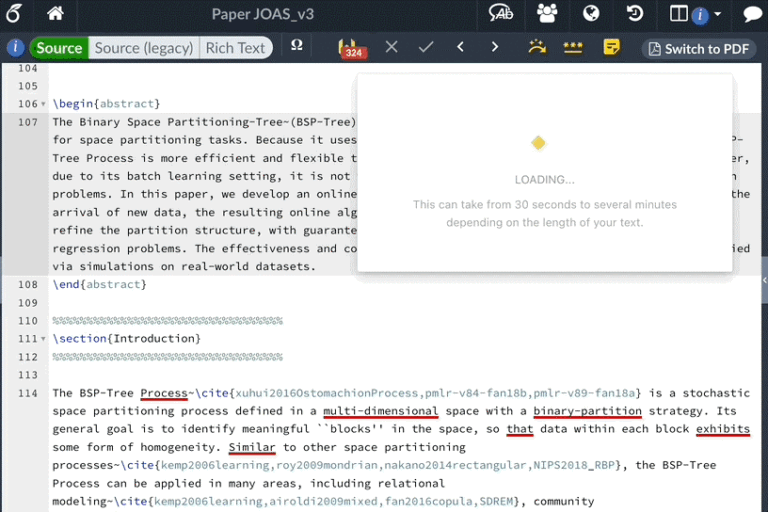Screen dimensions: 768x512
Task: Collapse the abstract fold arrow at line 106
Action: pyautogui.click(x=43, y=104)
